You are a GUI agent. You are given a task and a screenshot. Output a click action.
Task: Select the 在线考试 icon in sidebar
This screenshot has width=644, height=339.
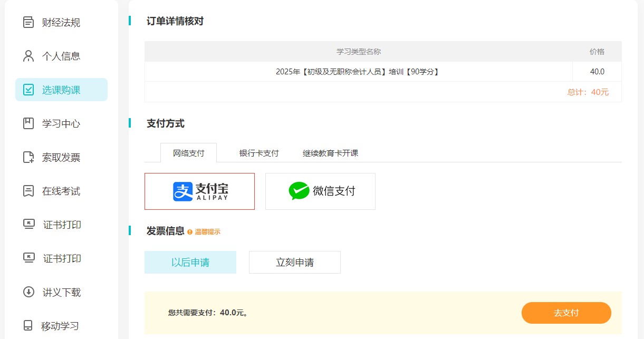[28, 191]
